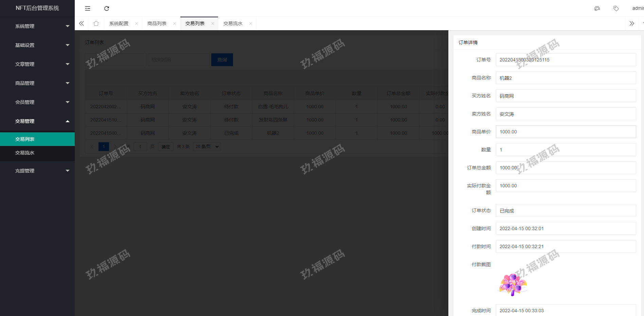Close the 系统配置 tab
Viewport: 644px width, 316px height.
(x=137, y=23)
